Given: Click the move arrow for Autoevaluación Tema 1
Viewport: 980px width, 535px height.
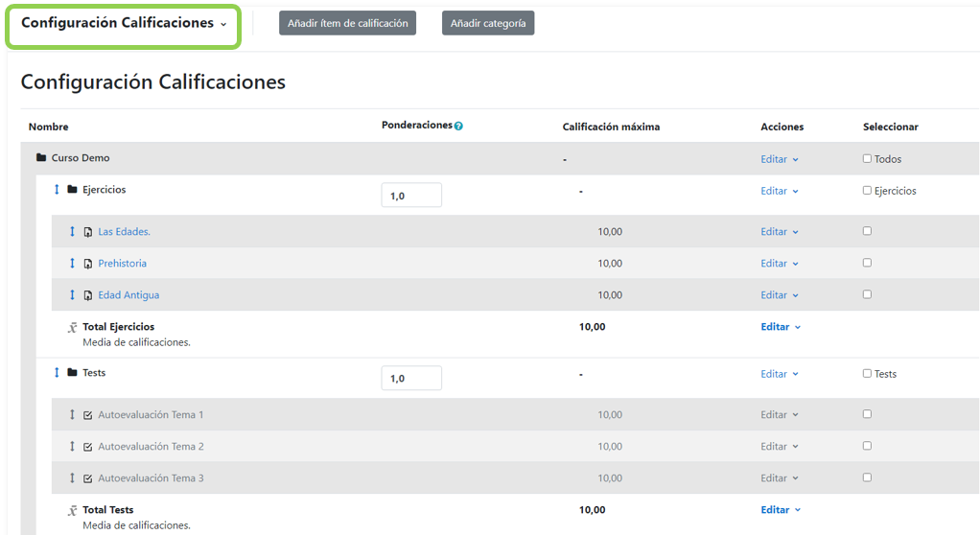Looking at the screenshot, I should point(72,414).
